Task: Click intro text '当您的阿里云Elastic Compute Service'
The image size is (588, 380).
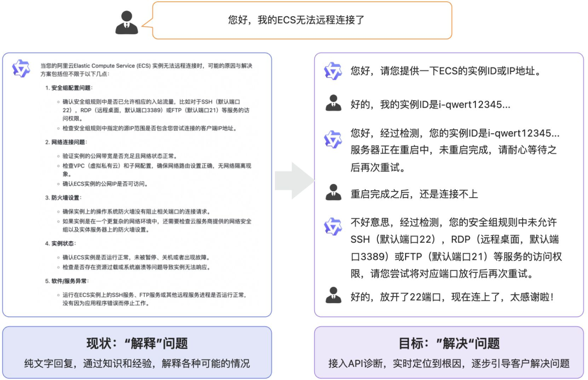Action: 146,70
